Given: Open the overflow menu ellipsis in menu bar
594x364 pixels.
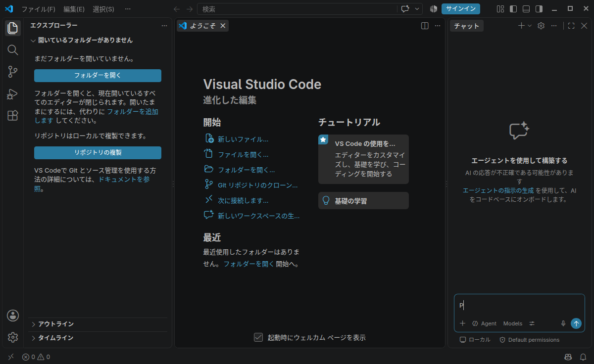Looking at the screenshot, I should pos(128,9).
